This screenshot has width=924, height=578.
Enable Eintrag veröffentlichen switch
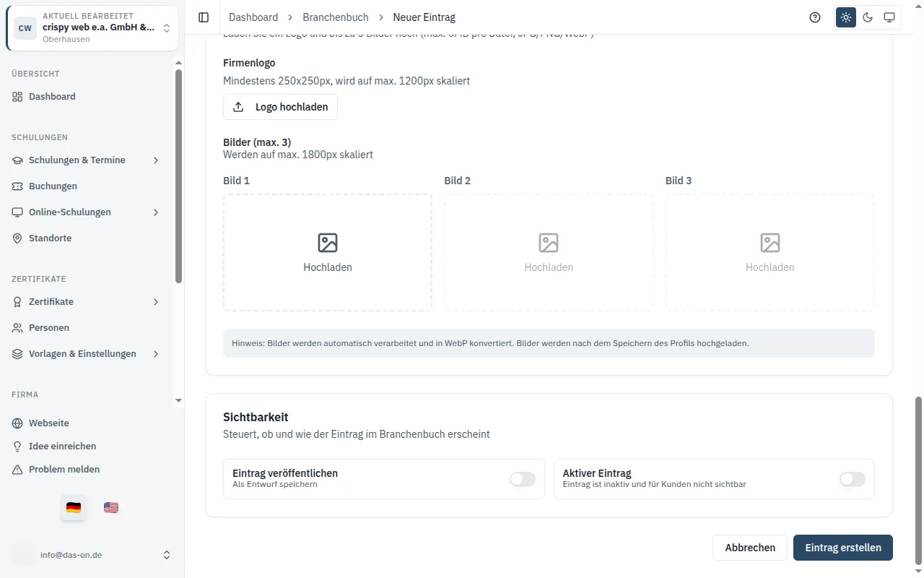[x=523, y=479]
